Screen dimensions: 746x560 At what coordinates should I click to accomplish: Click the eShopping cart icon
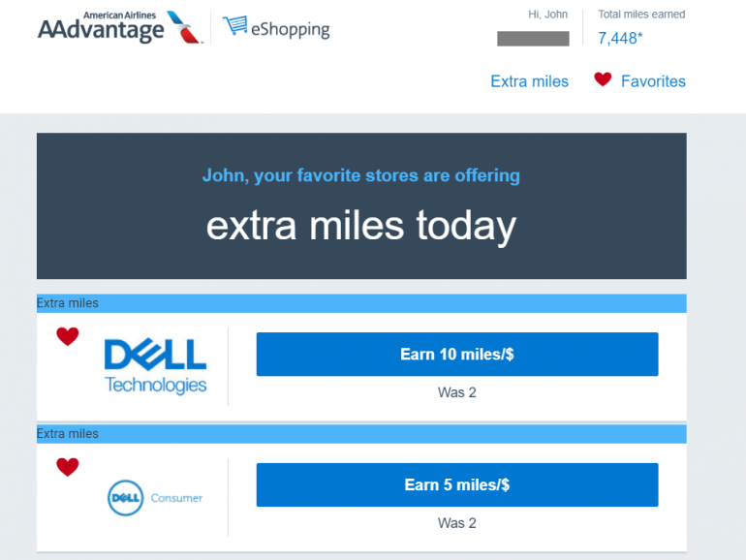point(233,26)
